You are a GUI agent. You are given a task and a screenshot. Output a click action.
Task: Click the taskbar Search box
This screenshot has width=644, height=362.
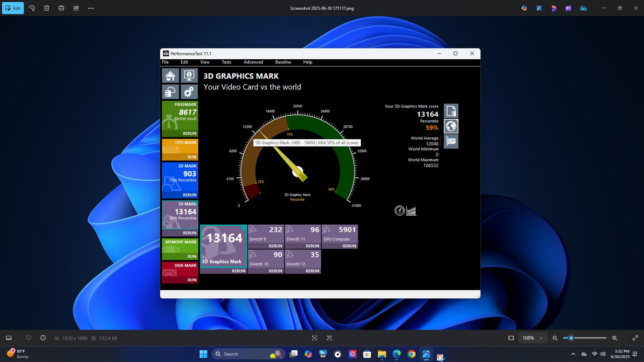click(248, 354)
